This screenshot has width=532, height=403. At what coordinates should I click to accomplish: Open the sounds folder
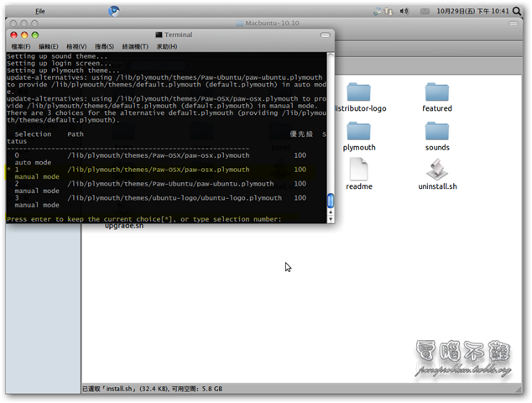point(436,133)
